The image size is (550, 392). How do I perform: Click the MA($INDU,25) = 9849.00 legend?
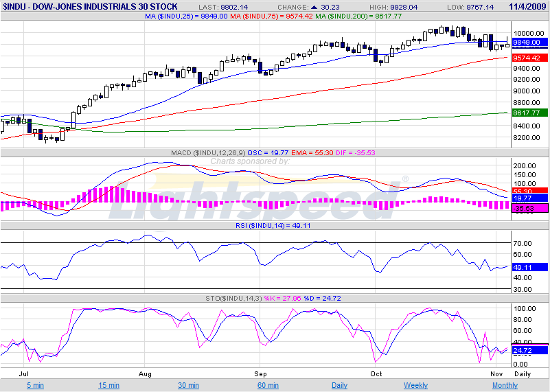click(x=186, y=16)
